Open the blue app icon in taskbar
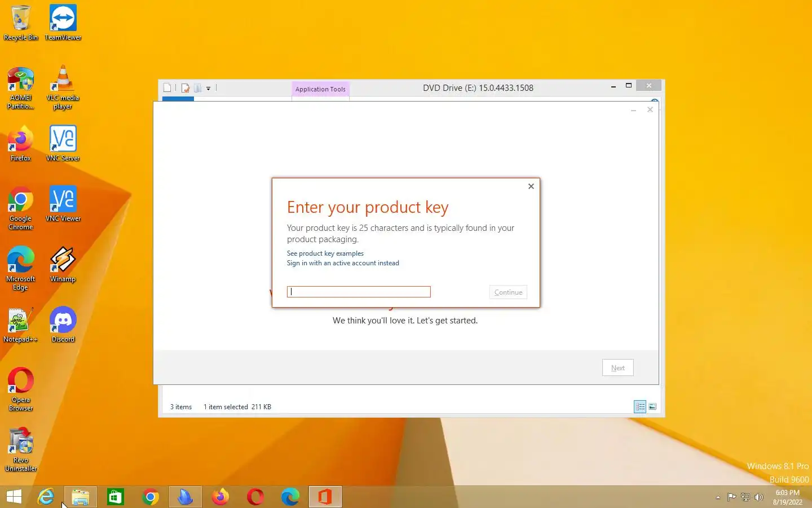The image size is (812, 508). coord(186,497)
